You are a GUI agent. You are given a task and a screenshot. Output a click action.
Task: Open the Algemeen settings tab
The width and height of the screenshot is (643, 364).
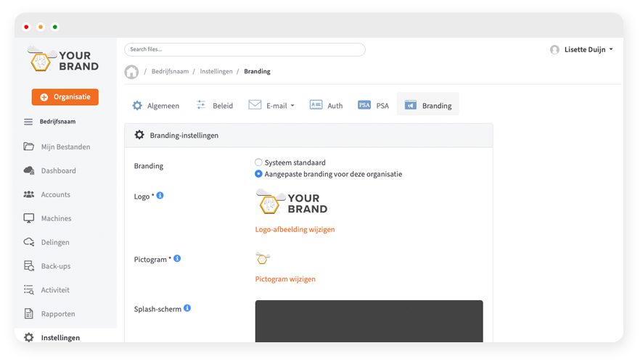(156, 105)
